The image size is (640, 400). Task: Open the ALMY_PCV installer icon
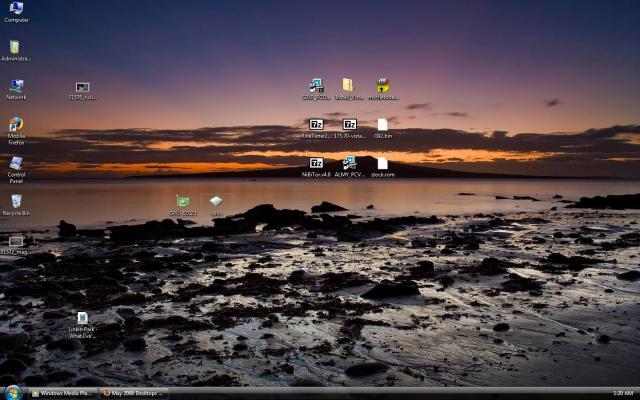pos(349,167)
